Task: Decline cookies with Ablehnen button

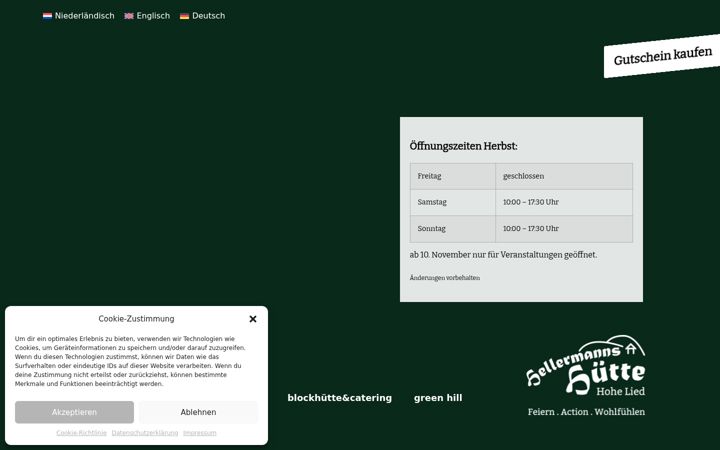Action: 198,412
